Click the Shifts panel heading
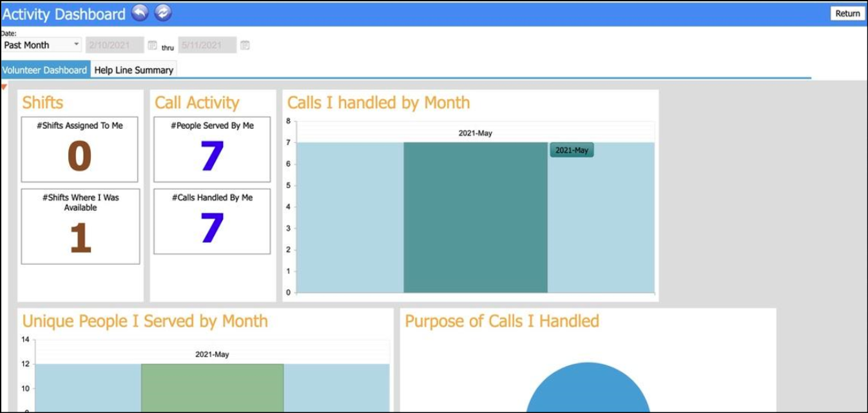Image resolution: width=868 pixels, height=413 pixels. [x=43, y=102]
